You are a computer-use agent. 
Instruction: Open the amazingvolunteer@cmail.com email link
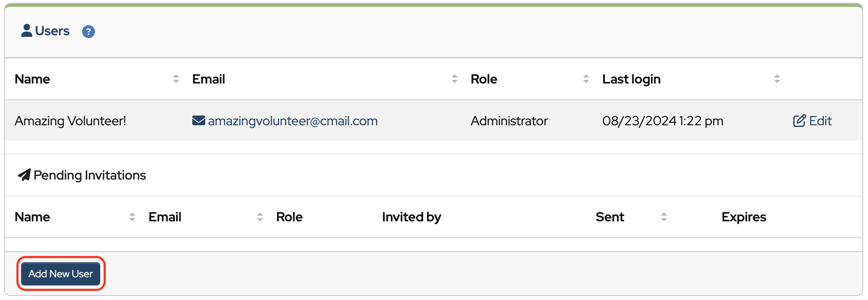(292, 121)
